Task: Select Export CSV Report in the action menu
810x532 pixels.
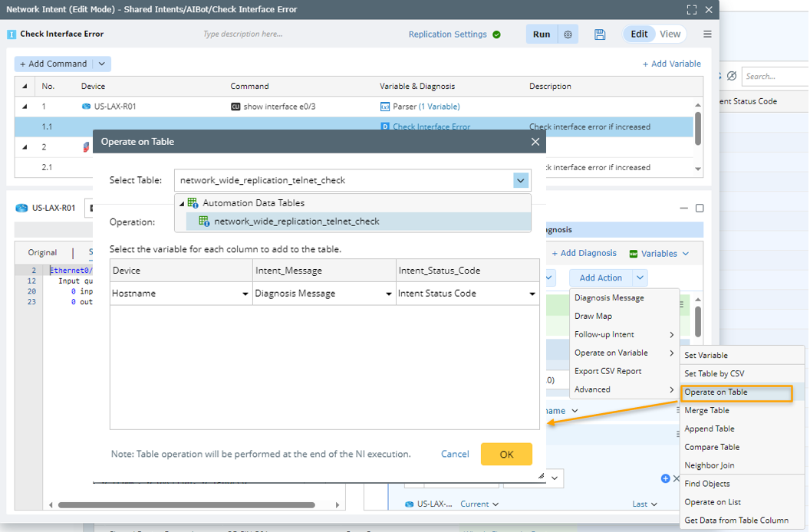Action: coord(607,371)
